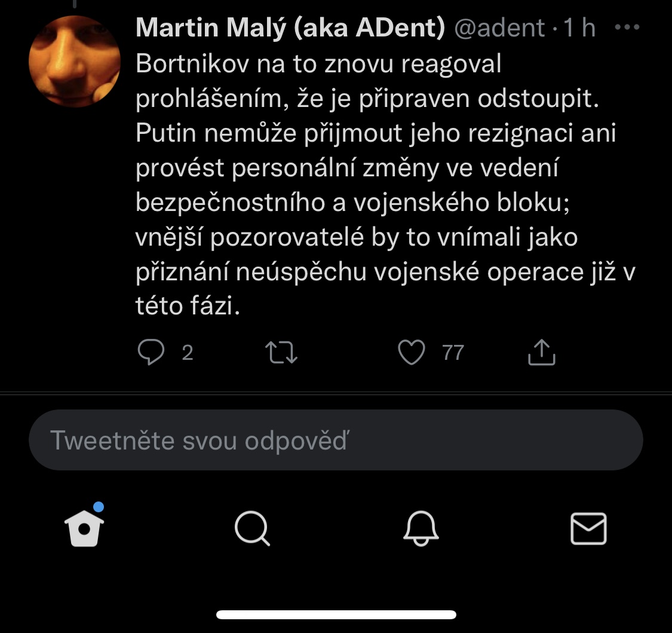Open the Notifications bell tab
The width and height of the screenshot is (672, 633).
pos(421,528)
